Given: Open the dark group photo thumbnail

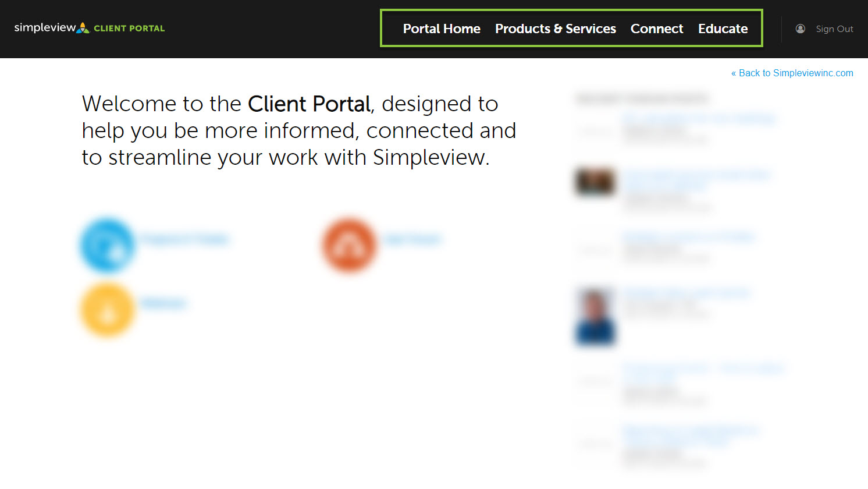Looking at the screenshot, I should [595, 182].
